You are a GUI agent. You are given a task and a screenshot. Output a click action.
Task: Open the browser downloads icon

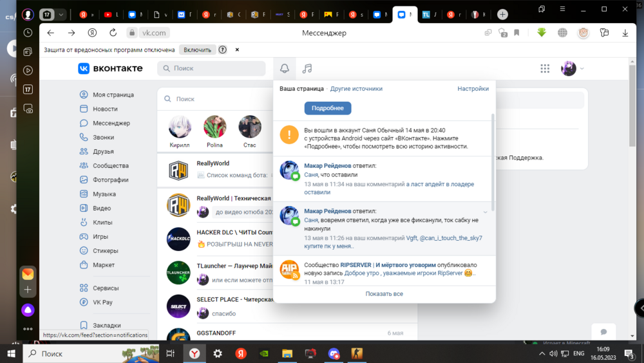(625, 33)
